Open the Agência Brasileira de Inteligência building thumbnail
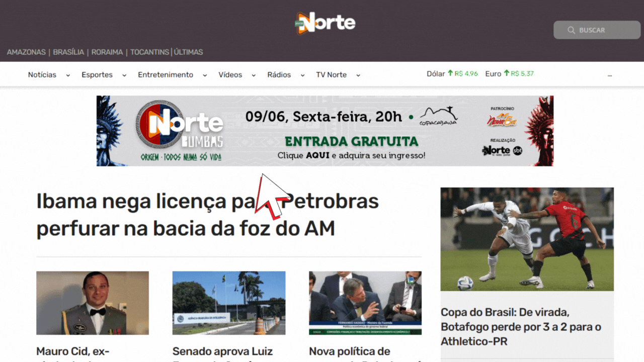644x362 pixels. click(x=229, y=303)
